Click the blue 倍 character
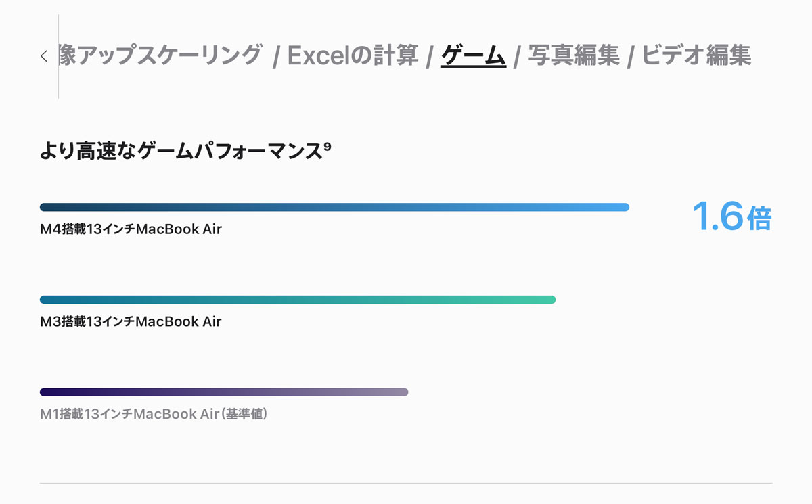Image resolution: width=812 pixels, height=504 pixels. point(759,219)
